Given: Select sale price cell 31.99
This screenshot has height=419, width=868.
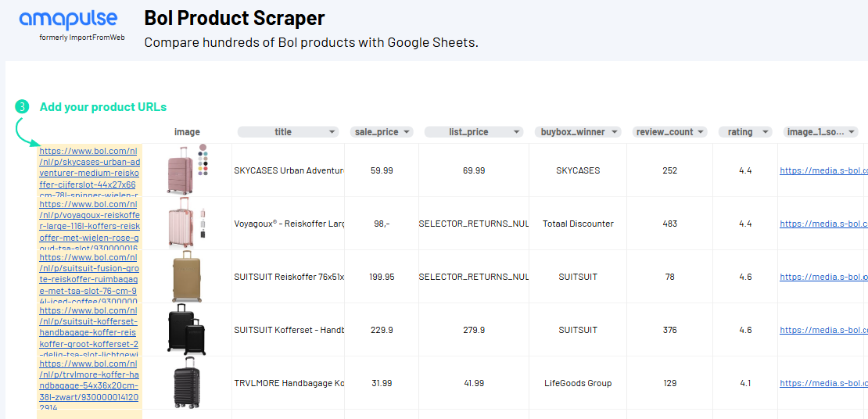Looking at the screenshot, I should [382, 383].
